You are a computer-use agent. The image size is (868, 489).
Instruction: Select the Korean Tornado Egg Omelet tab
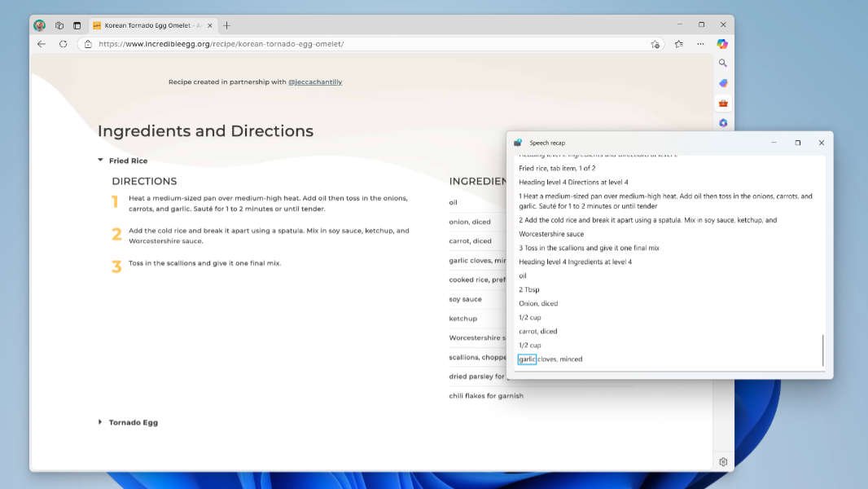(147, 25)
